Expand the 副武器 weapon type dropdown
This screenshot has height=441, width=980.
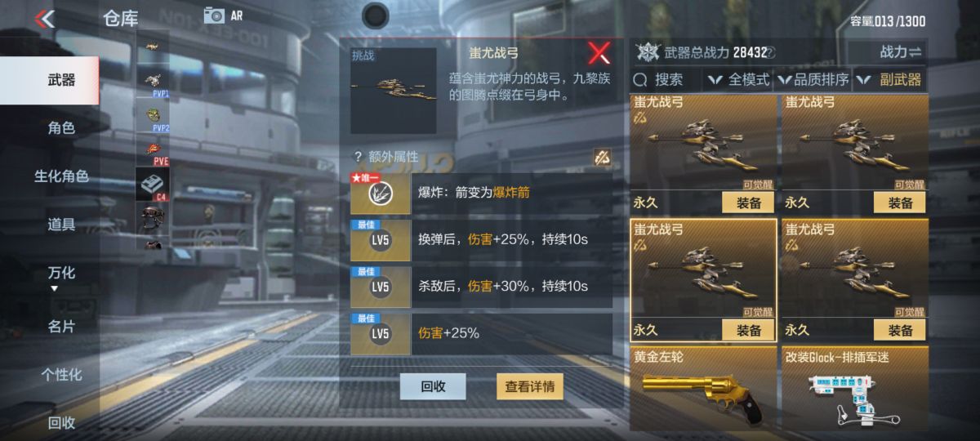click(x=890, y=80)
